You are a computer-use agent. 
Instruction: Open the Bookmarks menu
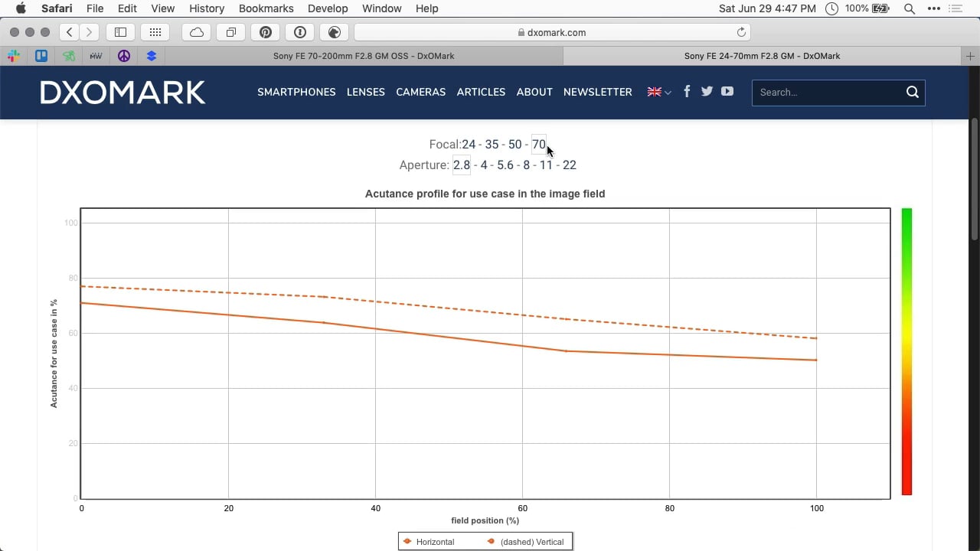pos(266,8)
